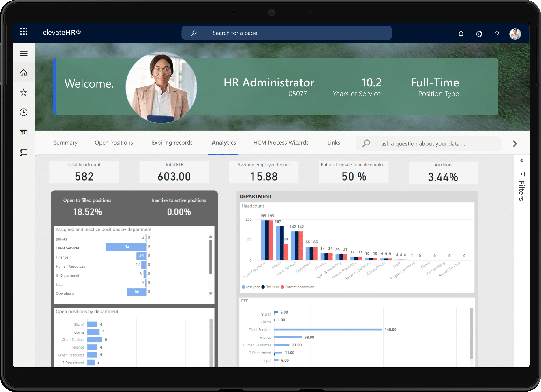Expand the Filters pane double chevron
Image resolution: width=541 pixels, height=392 pixels.
click(x=522, y=161)
